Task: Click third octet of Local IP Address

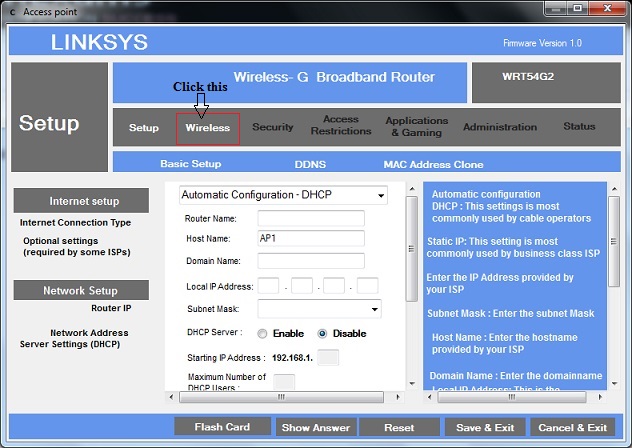Action: (x=334, y=286)
